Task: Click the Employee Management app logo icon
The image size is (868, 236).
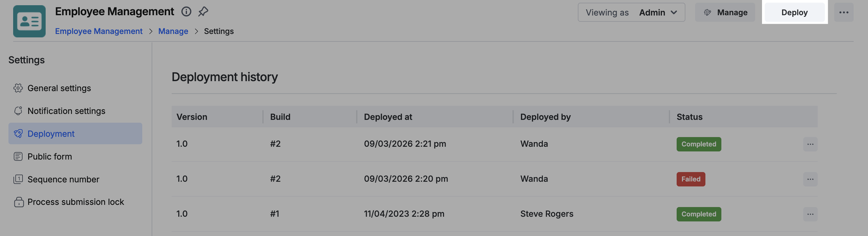Action: point(29,21)
